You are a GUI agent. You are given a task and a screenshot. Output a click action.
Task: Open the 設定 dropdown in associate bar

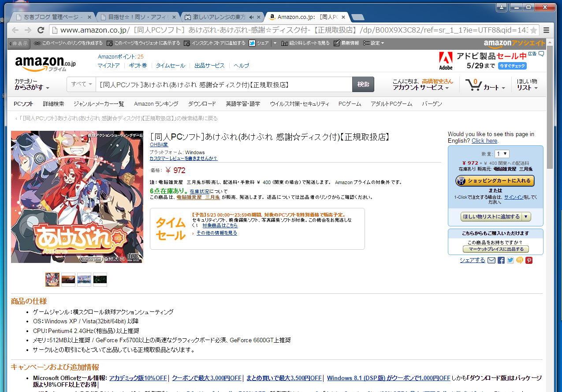coord(374,43)
